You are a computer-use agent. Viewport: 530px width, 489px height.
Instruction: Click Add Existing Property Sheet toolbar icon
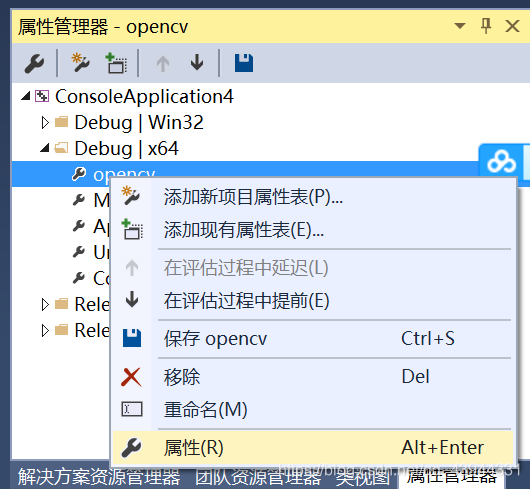coord(116,63)
